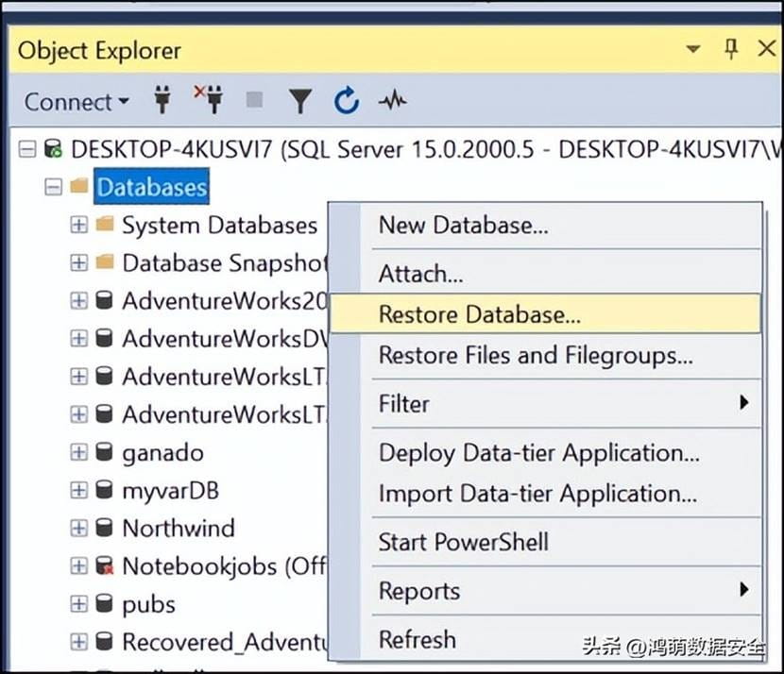Click the Connect Object Explorer plug icon
The width and height of the screenshot is (784, 674).
(x=162, y=100)
